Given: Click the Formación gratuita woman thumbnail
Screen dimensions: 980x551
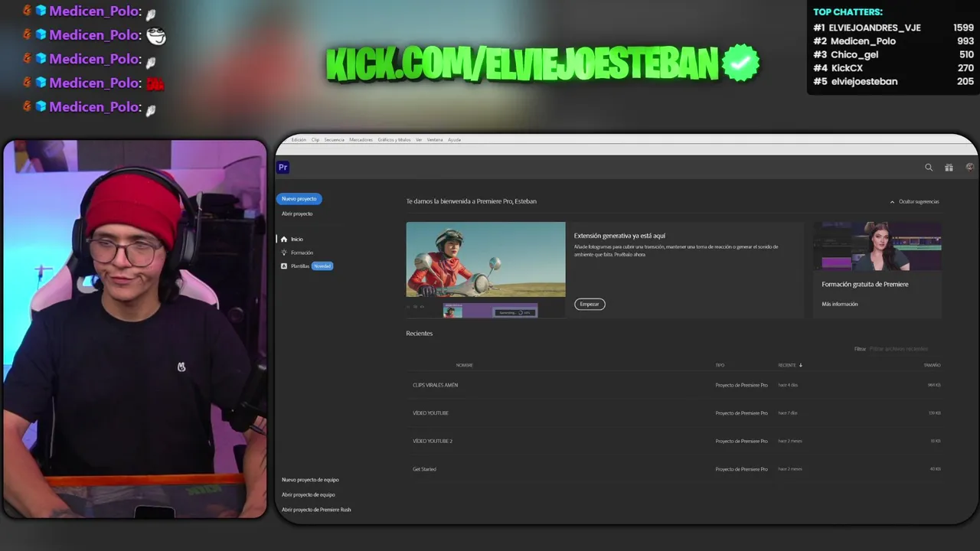Looking at the screenshot, I should [x=877, y=246].
